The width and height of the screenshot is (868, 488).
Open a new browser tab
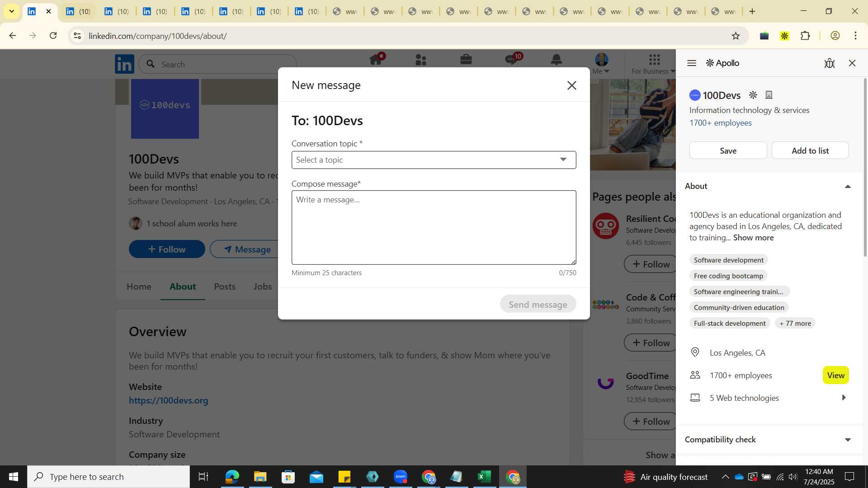tap(752, 11)
